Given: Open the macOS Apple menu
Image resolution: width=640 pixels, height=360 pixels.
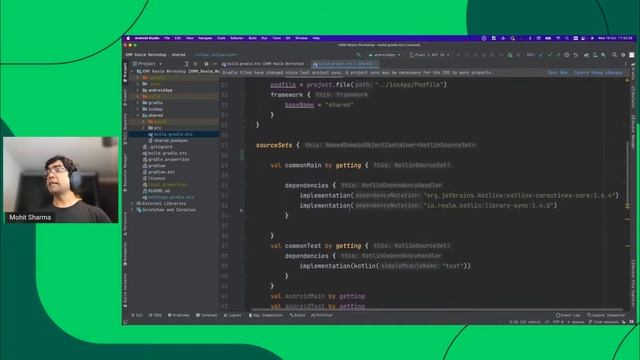Looking at the screenshot, I should tap(128, 38).
